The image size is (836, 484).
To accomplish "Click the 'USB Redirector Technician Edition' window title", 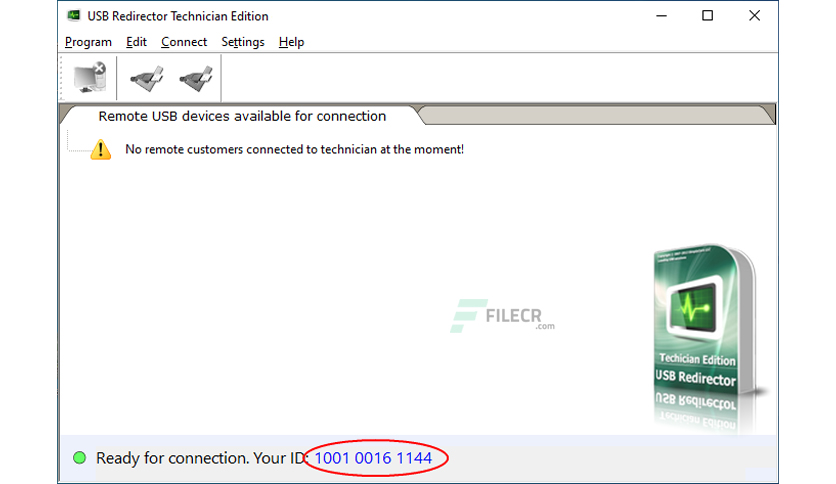I will click(x=178, y=16).
